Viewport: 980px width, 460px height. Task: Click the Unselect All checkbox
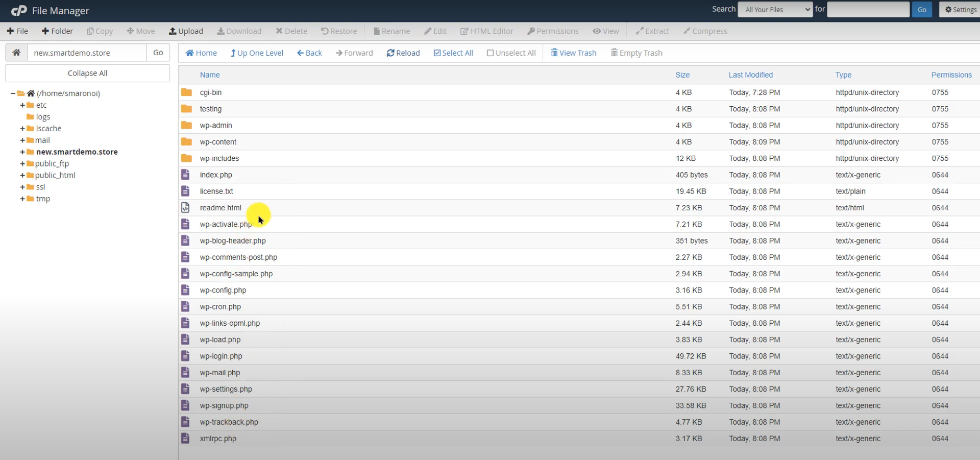tap(491, 53)
